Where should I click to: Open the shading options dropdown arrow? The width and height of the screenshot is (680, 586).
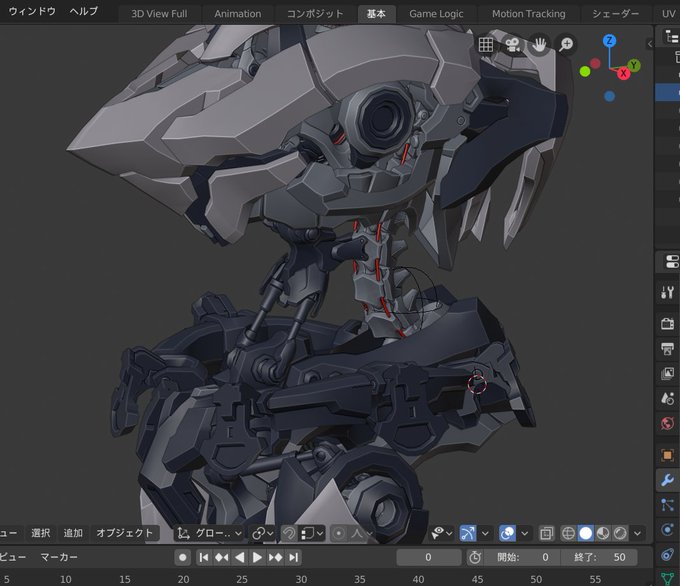coord(638,533)
